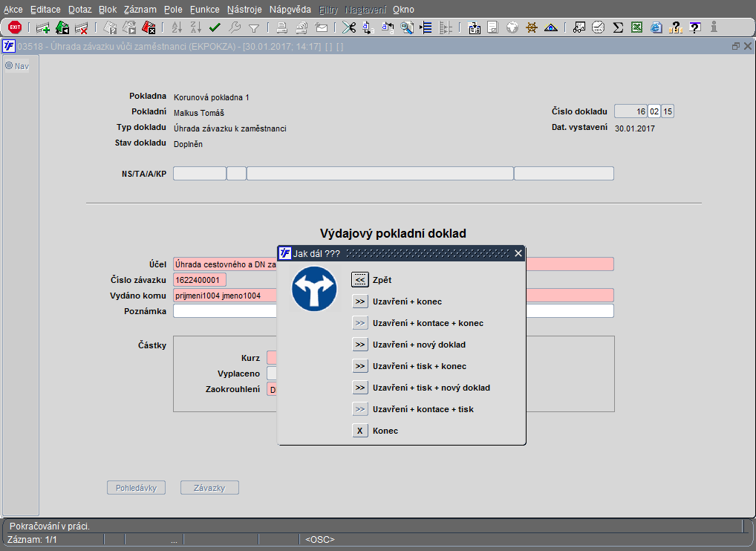Click the scissors cut icon
The width and height of the screenshot is (756, 551).
point(349,28)
